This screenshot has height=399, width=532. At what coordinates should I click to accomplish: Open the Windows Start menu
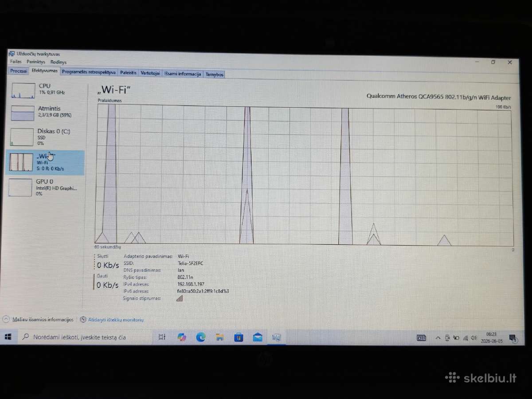pyautogui.click(x=8, y=337)
